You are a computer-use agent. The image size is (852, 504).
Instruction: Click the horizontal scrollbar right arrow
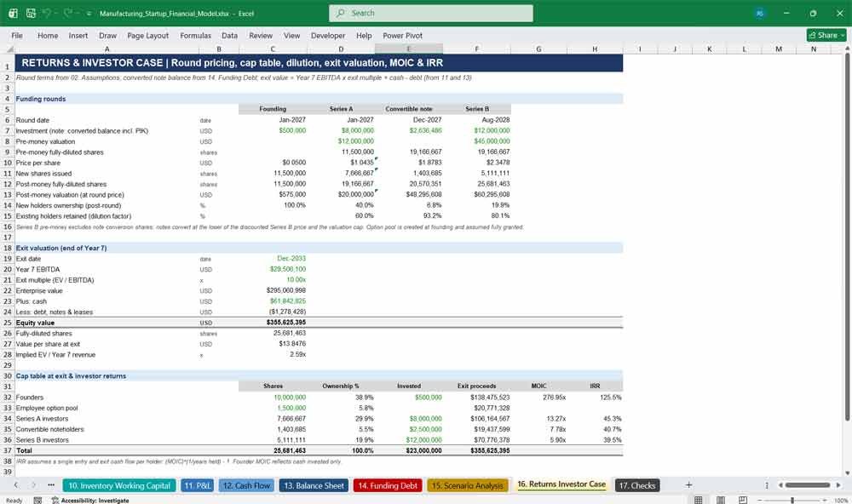click(x=838, y=485)
